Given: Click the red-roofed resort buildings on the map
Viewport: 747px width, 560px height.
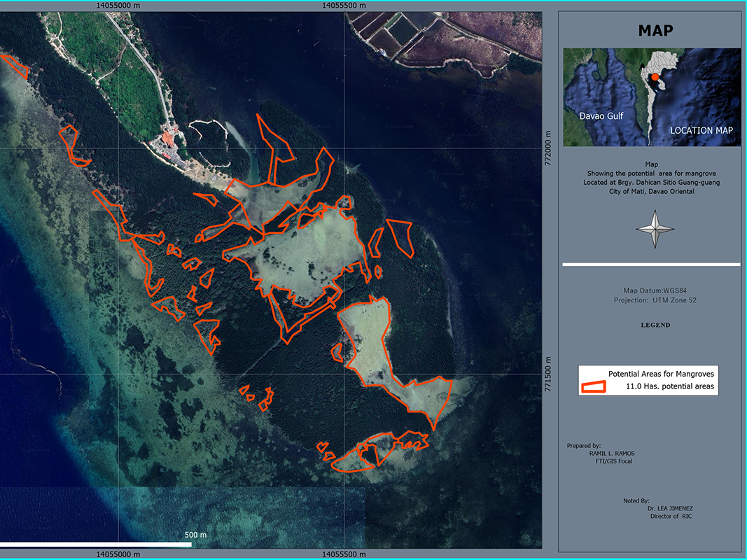Looking at the screenshot, I should [x=168, y=139].
